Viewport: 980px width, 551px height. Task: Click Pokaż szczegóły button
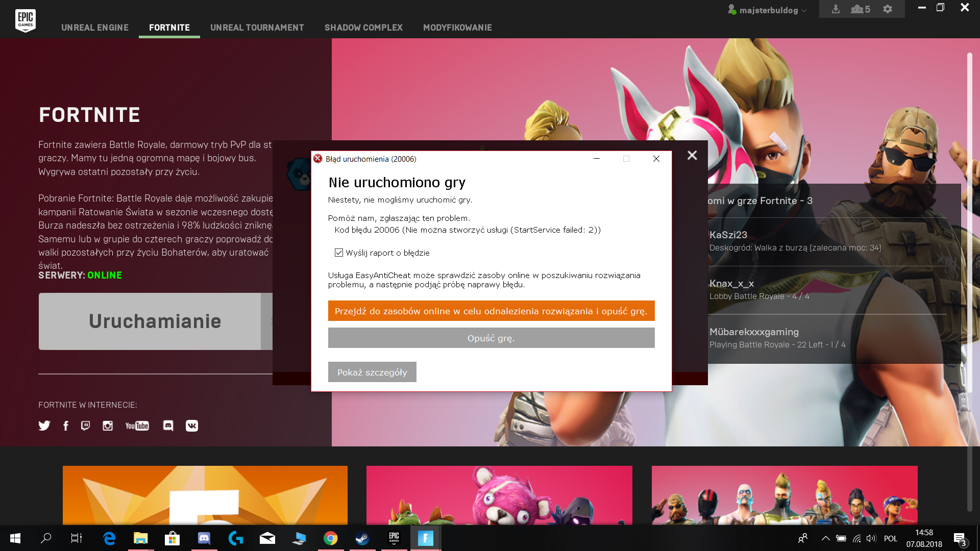tap(372, 372)
